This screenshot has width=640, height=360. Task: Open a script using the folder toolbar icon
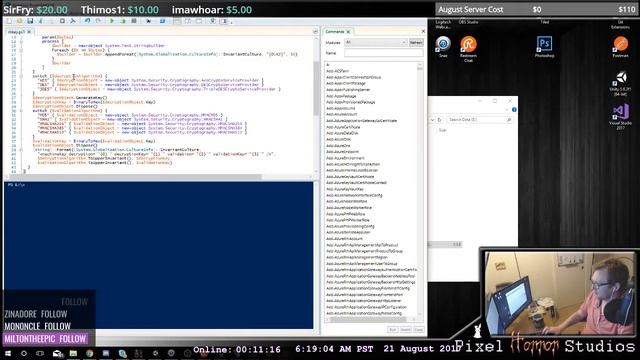coord(20,21)
